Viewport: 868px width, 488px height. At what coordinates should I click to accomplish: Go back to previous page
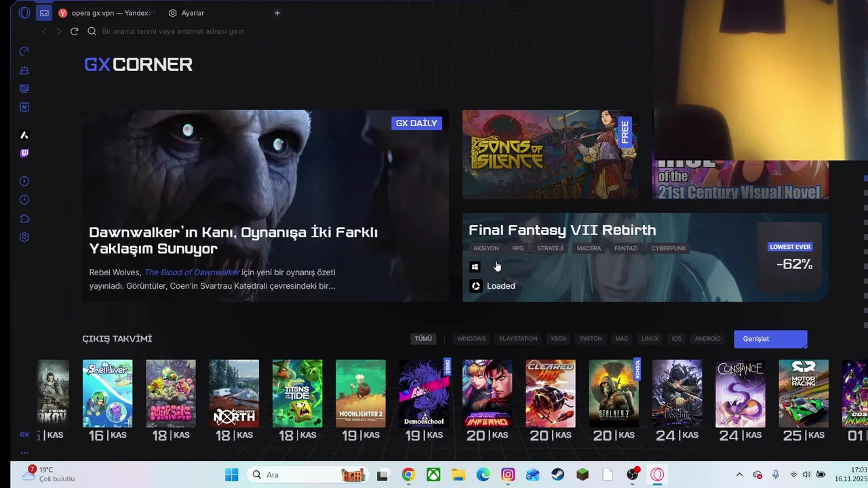tap(44, 31)
